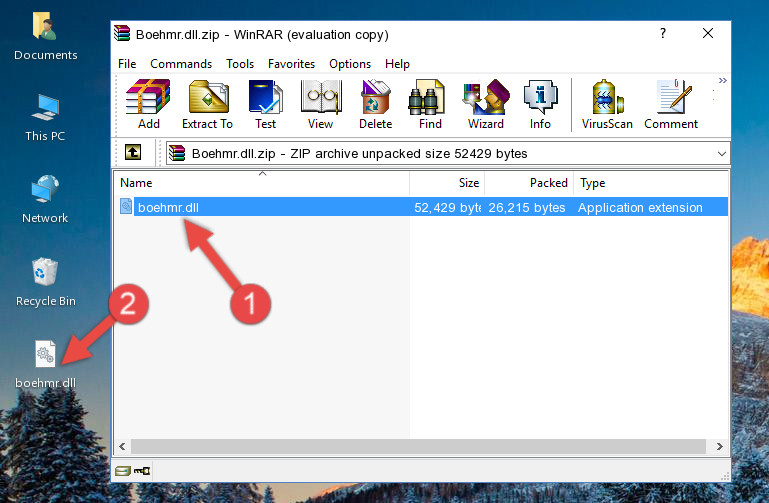Viewport: 769px width, 503px height.
Task: Start VirusScan on the archive
Action: point(607,104)
